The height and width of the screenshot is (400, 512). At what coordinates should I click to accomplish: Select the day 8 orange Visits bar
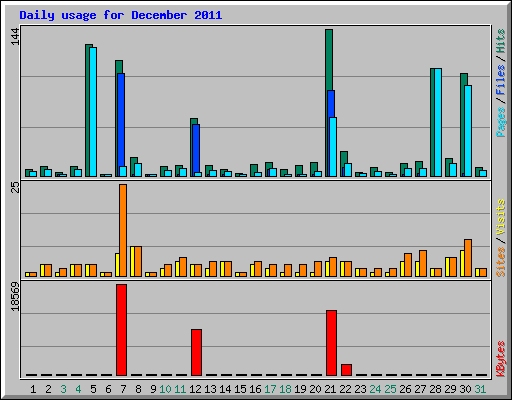138,261
